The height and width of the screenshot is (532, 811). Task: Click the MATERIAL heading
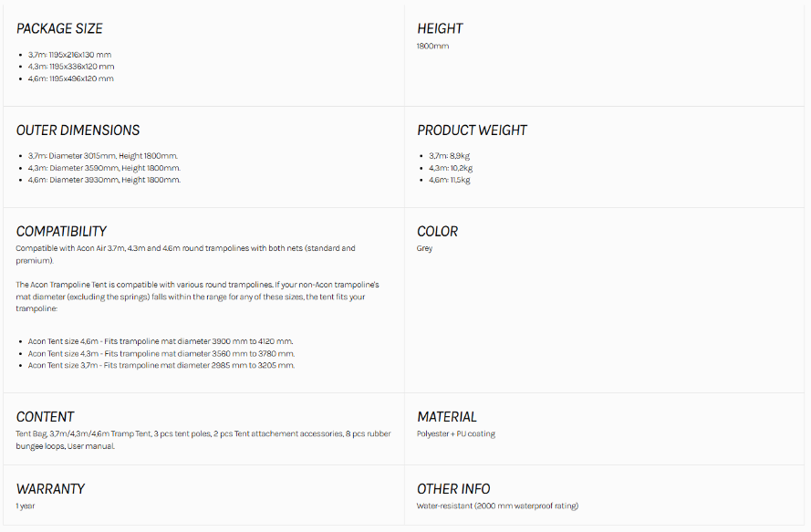[447, 417]
